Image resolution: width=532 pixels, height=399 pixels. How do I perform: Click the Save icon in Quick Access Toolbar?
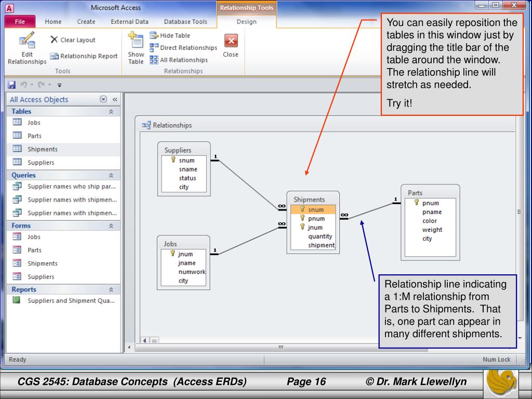click(12, 85)
